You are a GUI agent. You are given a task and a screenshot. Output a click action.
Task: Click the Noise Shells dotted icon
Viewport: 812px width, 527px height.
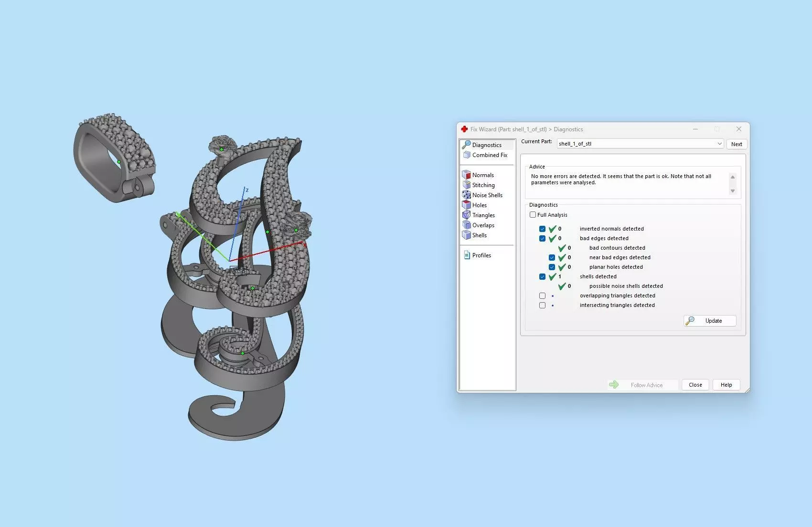pos(467,195)
